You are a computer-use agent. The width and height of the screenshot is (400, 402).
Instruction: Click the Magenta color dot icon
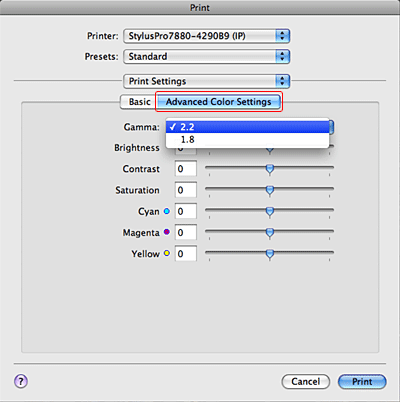(x=167, y=232)
